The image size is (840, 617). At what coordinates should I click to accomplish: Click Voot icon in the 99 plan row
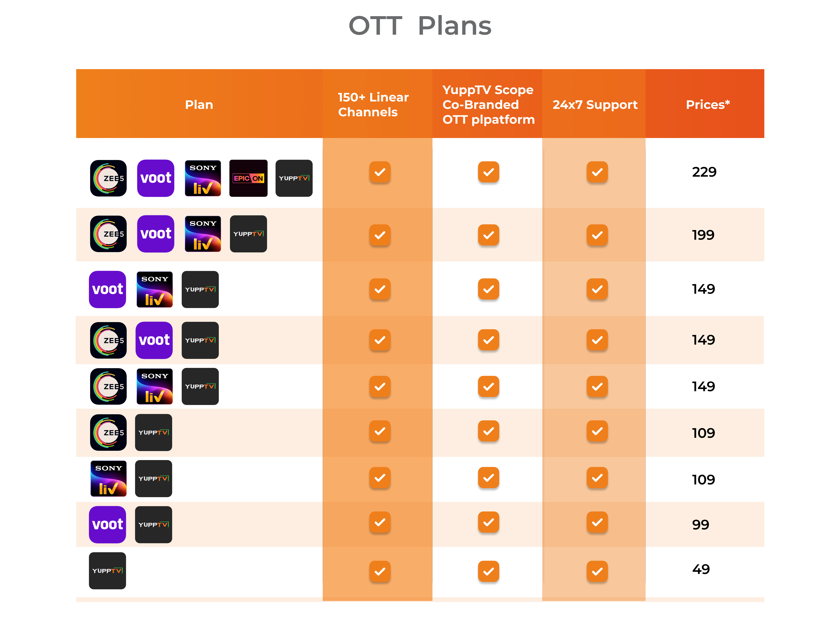coord(108,524)
